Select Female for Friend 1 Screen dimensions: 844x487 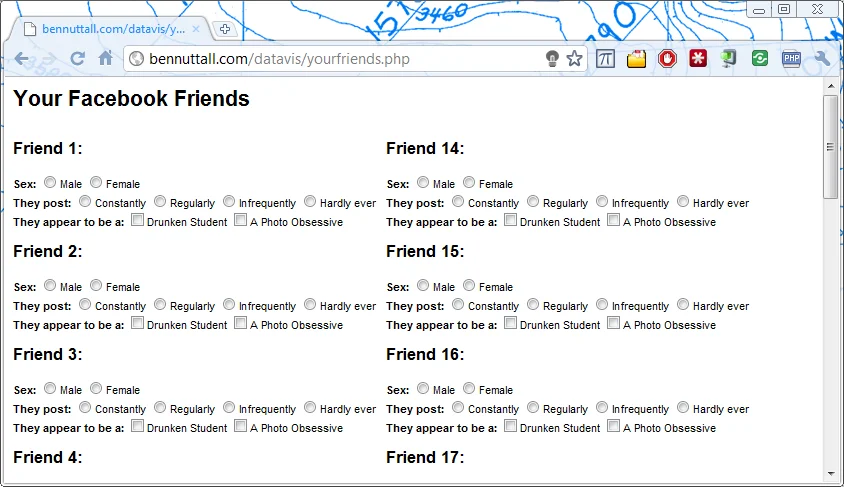tap(96, 182)
